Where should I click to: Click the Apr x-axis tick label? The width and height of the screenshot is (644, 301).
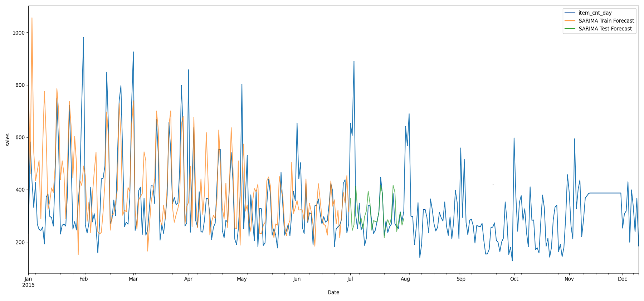click(188, 279)
